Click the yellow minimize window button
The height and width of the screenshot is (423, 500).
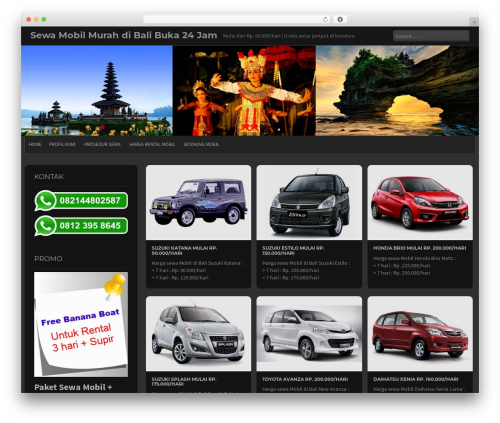click(36, 19)
